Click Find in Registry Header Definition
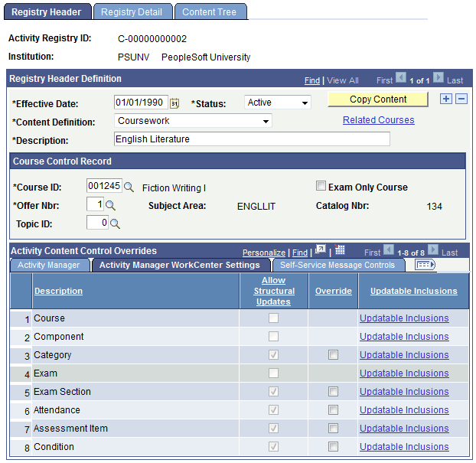476x463 pixels. pos(312,80)
